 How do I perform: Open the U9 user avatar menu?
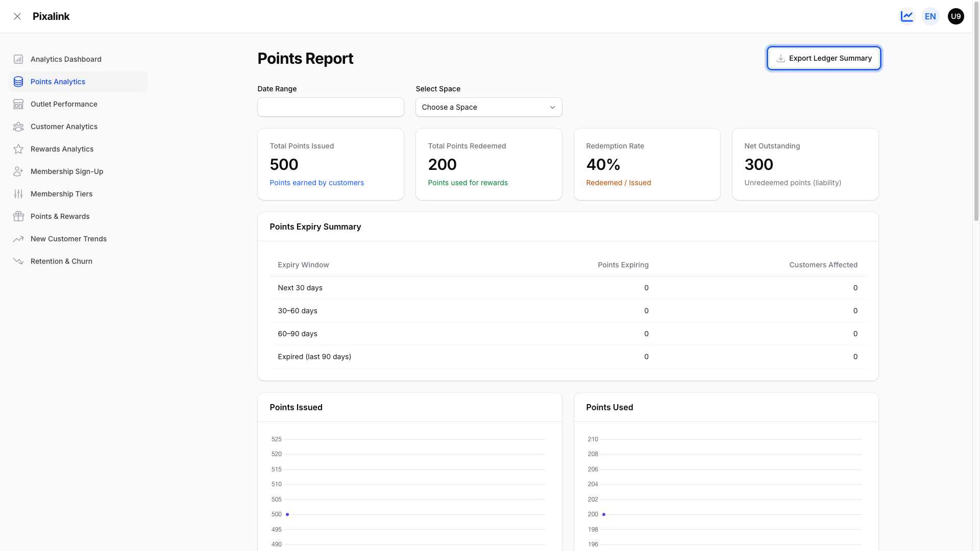pyautogui.click(x=956, y=16)
